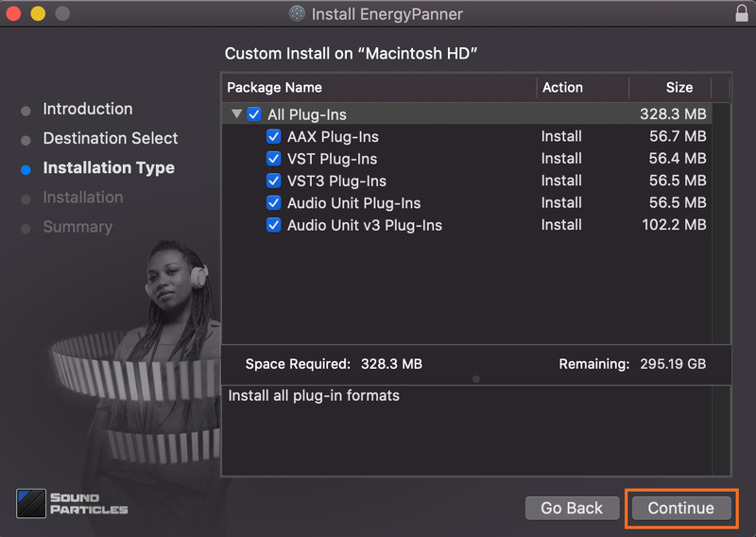
Task: Click the installer disc icon in title
Action: pyautogui.click(x=297, y=14)
